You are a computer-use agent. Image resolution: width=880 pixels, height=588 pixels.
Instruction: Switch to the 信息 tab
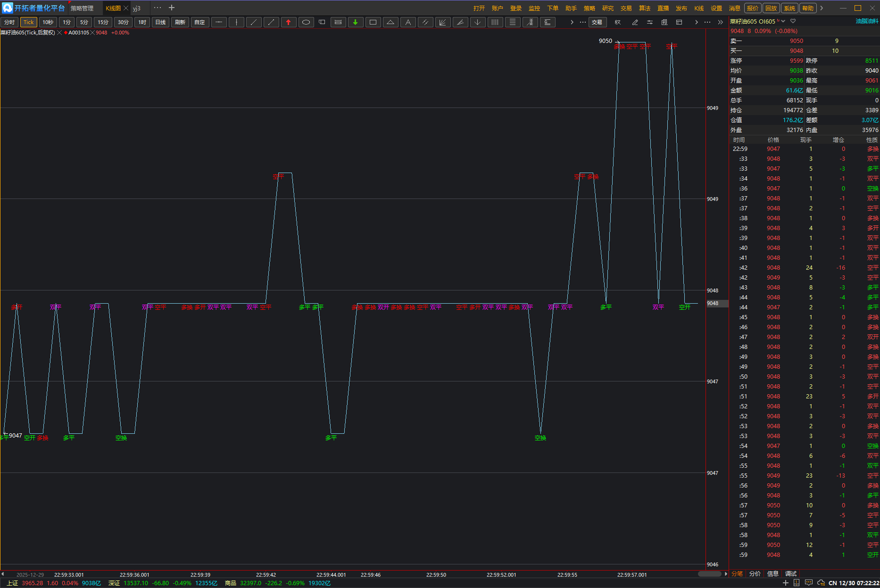773,574
